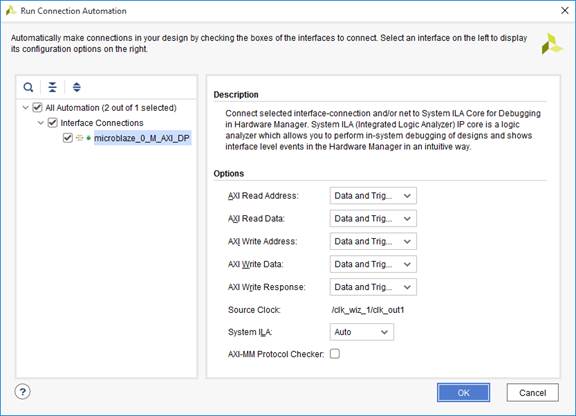This screenshot has height=416, width=576.
Task: Click the Collapse All icon
Action: point(53,87)
